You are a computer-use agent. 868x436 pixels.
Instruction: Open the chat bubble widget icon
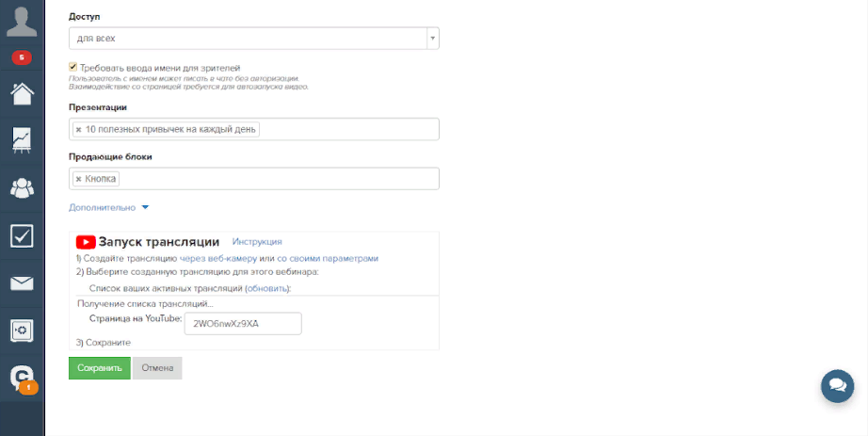coord(836,385)
